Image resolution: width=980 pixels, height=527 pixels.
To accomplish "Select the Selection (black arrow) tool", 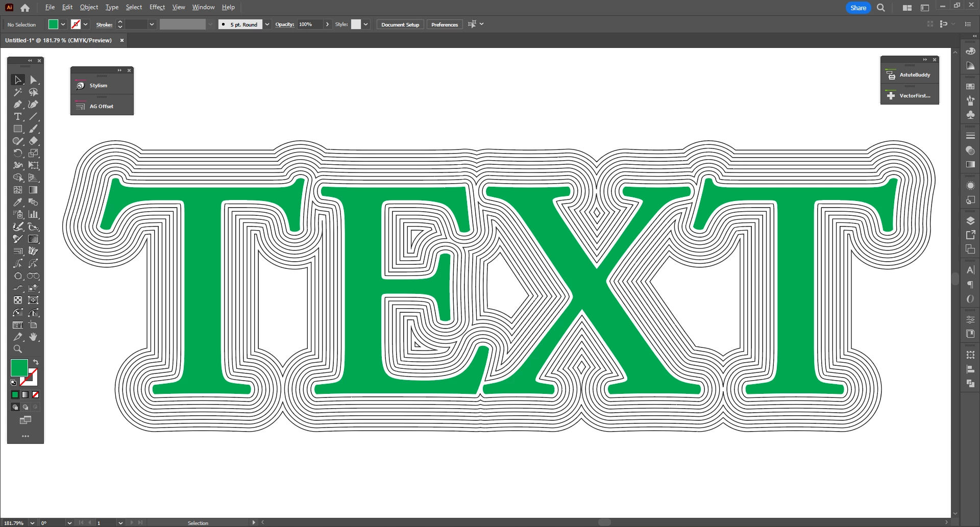I will [x=18, y=80].
